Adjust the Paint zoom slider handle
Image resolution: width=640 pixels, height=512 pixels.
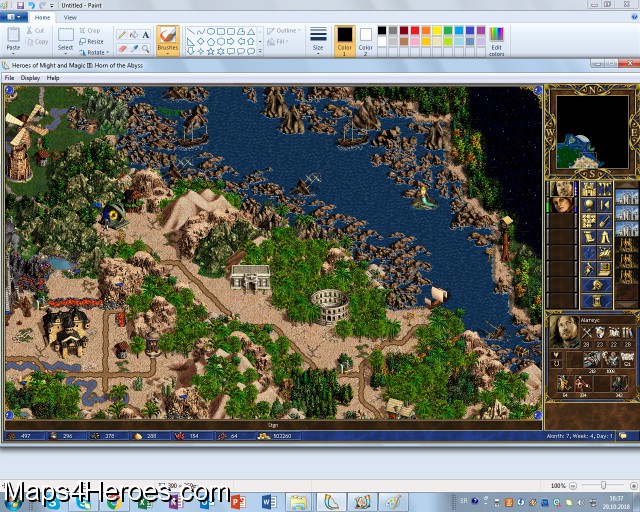(x=603, y=485)
